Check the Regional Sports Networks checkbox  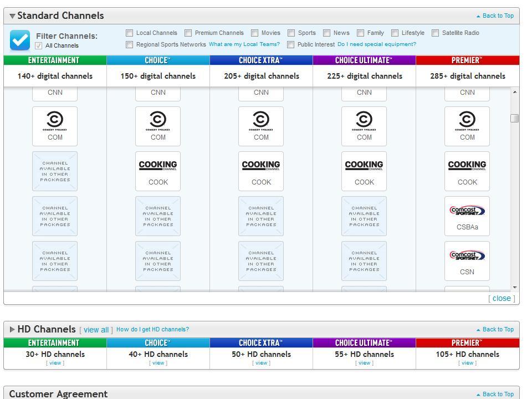point(129,44)
